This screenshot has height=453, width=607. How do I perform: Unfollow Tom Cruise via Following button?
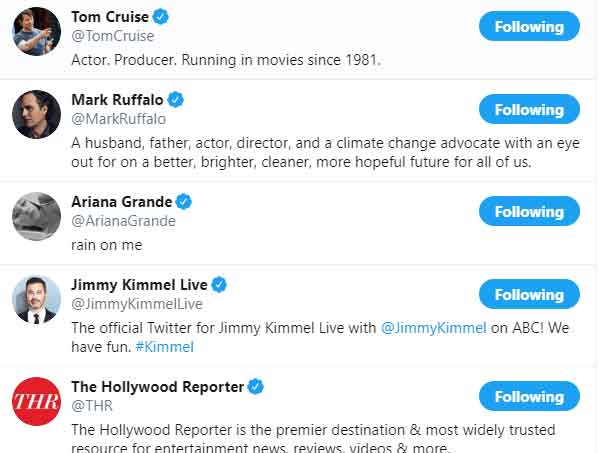(x=529, y=26)
